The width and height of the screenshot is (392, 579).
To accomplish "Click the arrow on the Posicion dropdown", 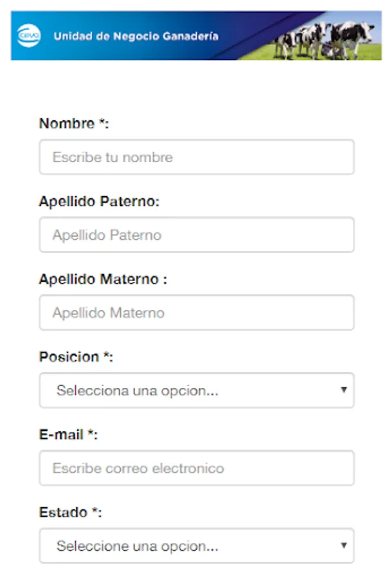I will [344, 390].
